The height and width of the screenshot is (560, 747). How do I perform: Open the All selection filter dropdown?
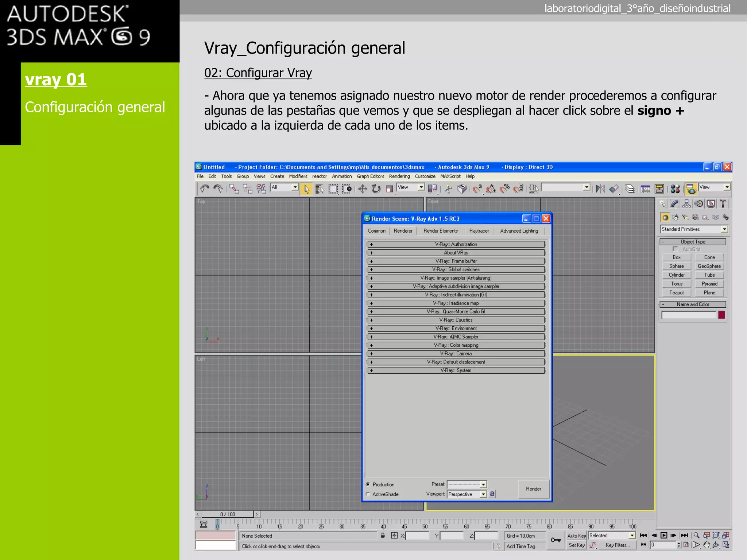pyautogui.click(x=284, y=187)
